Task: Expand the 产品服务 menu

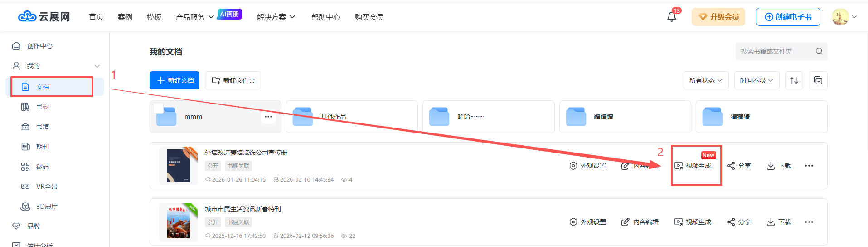Action: click(194, 17)
